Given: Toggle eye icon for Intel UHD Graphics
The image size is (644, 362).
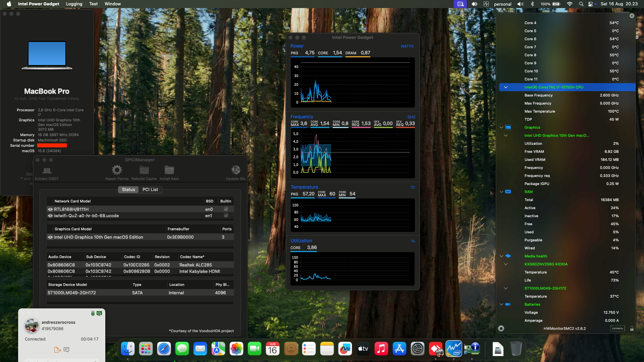Looking at the screenshot, I should (x=50, y=237).
